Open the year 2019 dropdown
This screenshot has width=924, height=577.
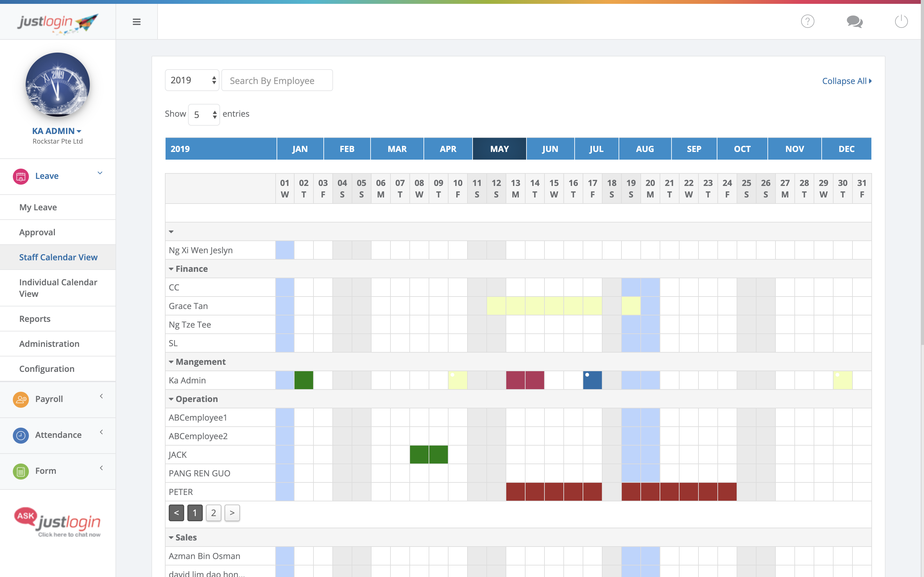pos(192,80)
